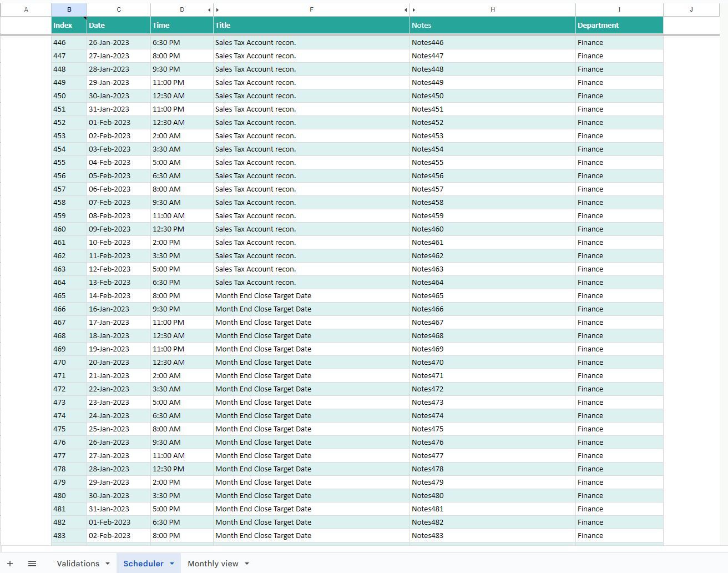Select cell Notes463
The image size is (728, 573).
(x=493, y=269)
